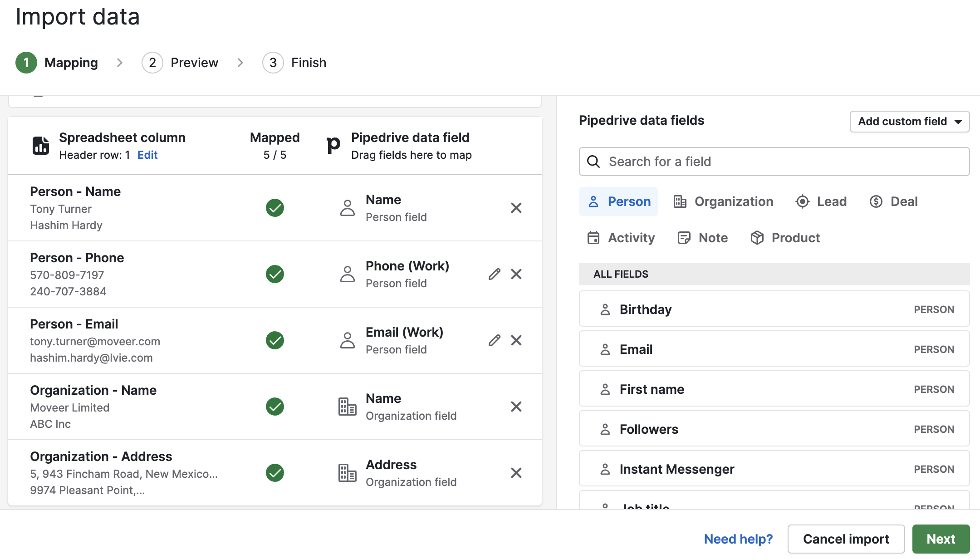This screenshot has height=559, width=980.
Task: Remove the Person Name field mapping
Action: click(x=516, y=208)
